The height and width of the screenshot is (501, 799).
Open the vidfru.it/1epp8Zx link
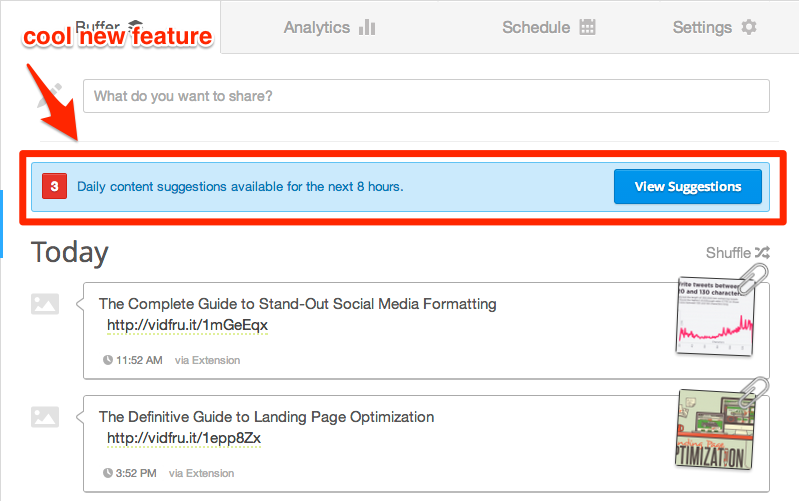[184, 438]
